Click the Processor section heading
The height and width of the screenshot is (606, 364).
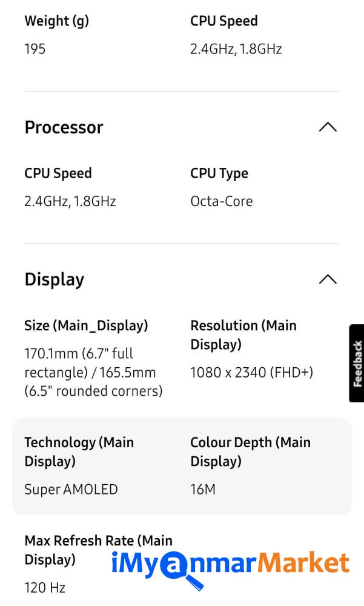64,127
